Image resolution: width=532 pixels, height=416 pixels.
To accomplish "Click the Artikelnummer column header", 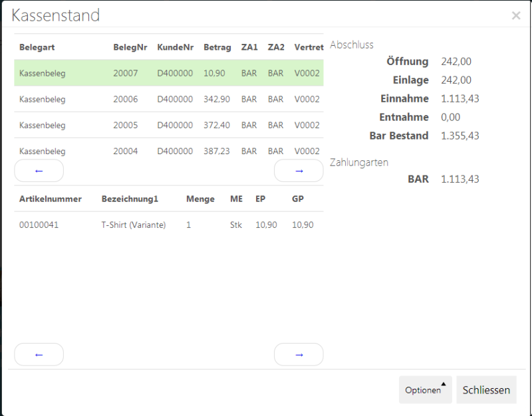I will click(x=51, y=199).
